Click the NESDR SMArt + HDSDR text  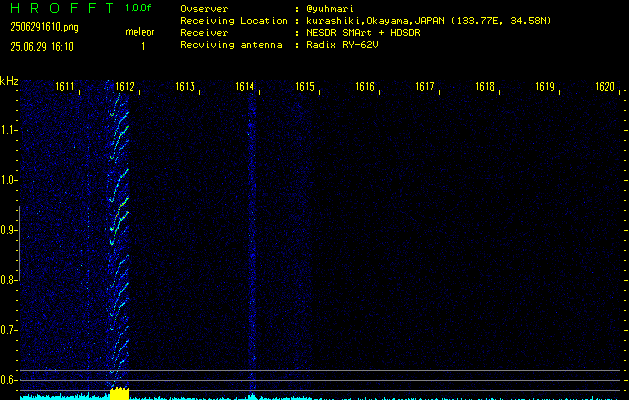coord(363,33)
